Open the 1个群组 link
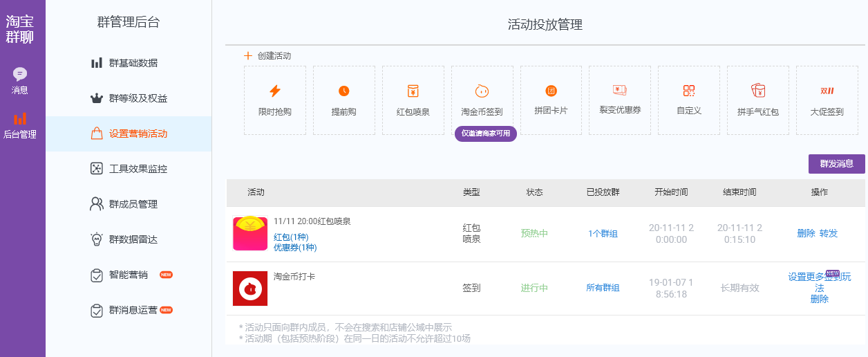The width and height of the screenshot is (868, 357). click(603, 234)
